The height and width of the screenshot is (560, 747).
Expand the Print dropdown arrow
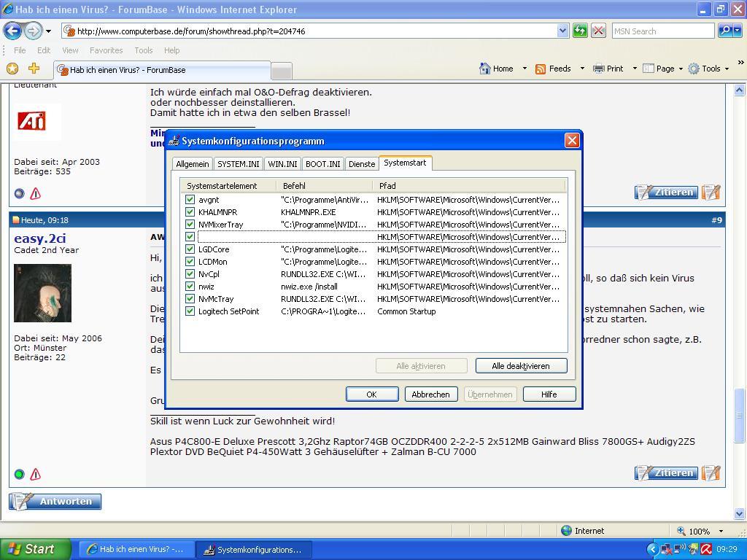635,69
